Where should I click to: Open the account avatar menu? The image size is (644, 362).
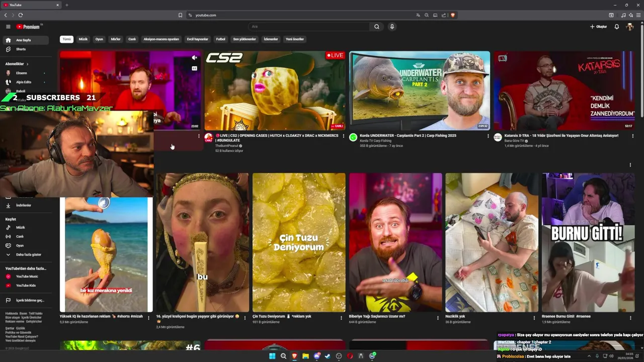click(x=630, y=27)
